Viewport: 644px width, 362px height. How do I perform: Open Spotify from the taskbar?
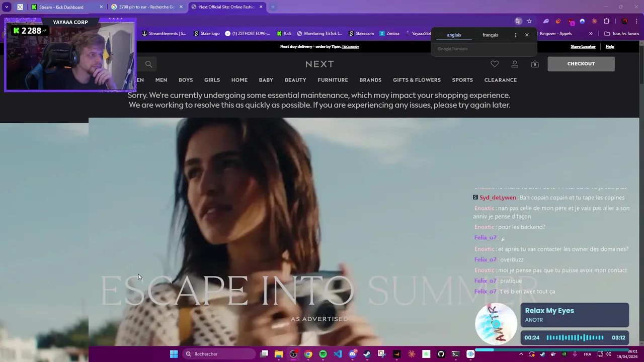[323, 354]
